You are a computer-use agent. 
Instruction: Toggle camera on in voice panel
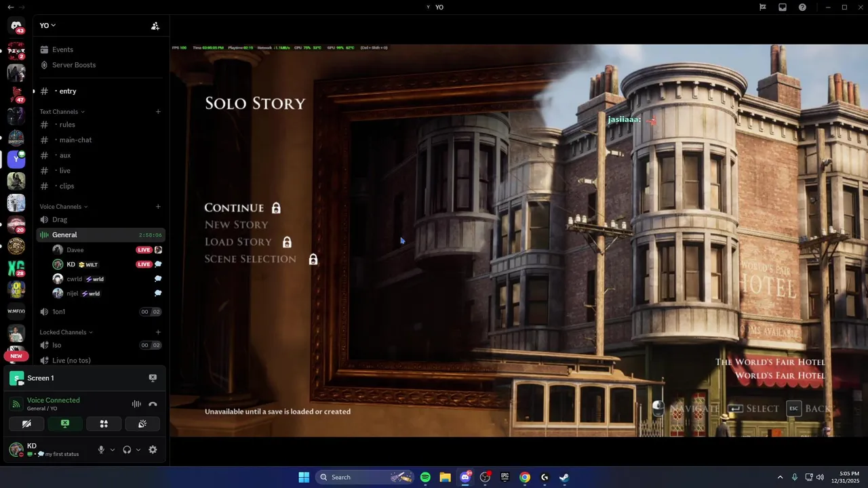click(x=26, y=424)
